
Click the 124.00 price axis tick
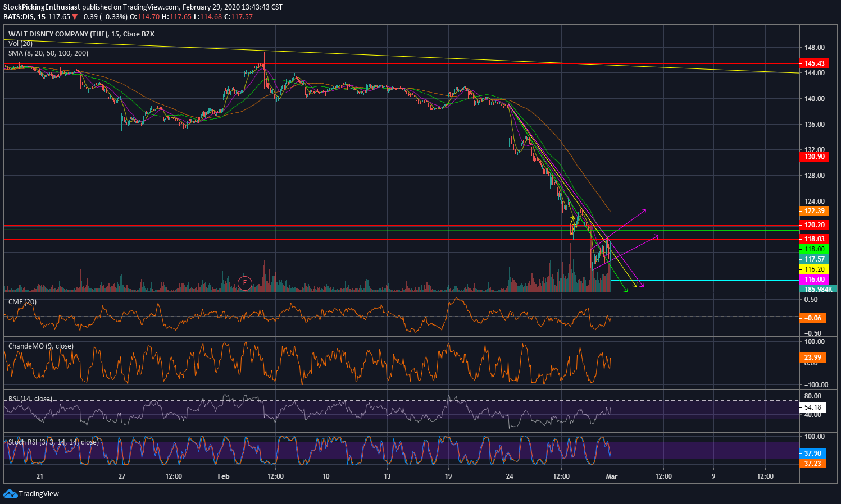coord(814,201)
